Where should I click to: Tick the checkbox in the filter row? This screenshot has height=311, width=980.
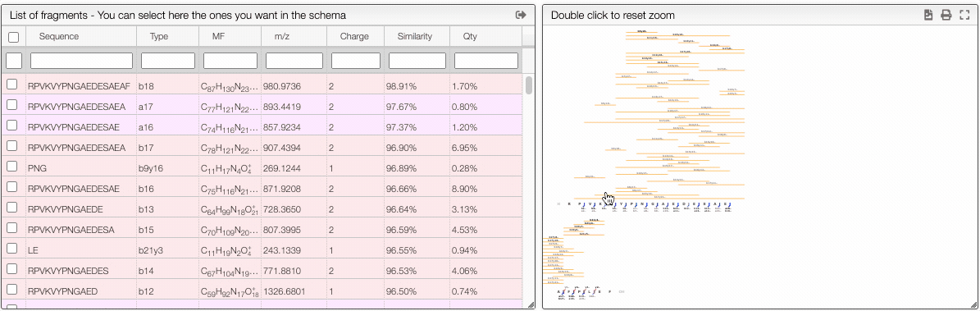14,61
